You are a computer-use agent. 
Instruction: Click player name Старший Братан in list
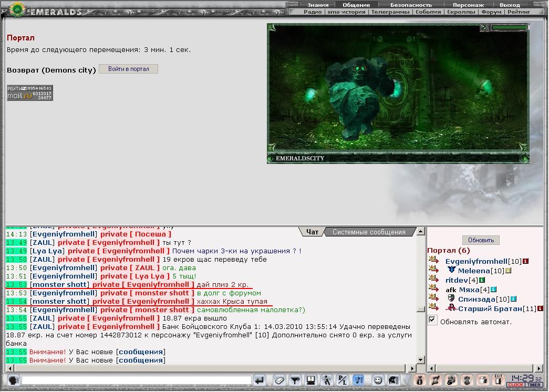pyautogui.click(x=490, y=308)
